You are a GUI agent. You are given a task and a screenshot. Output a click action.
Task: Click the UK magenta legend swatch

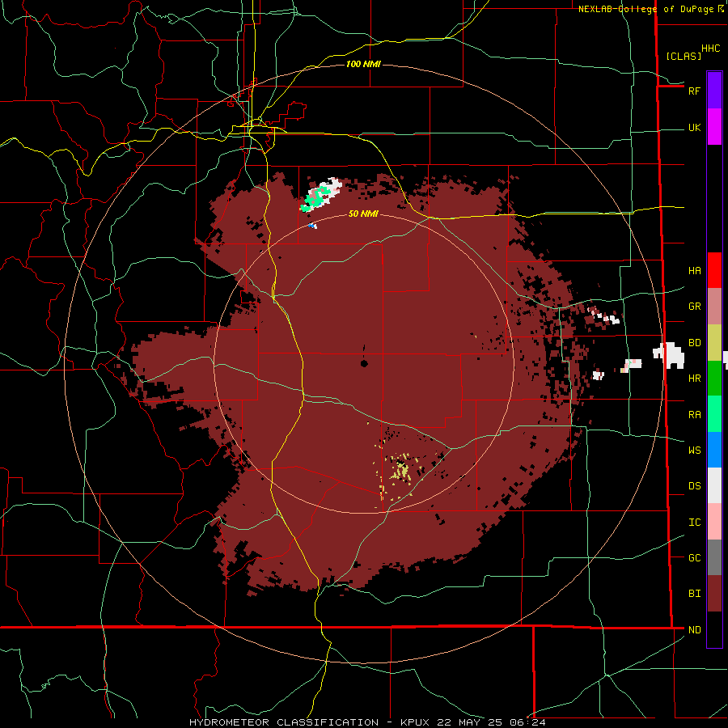[714, 127]
